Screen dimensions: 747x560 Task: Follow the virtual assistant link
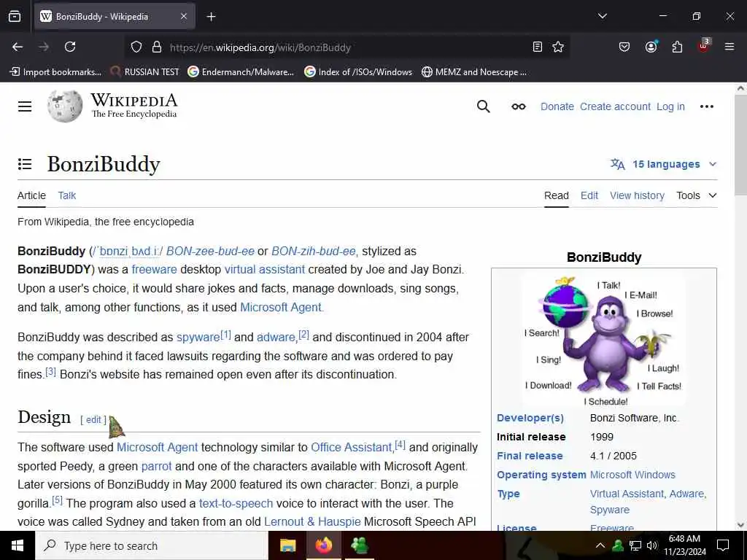[x=264, y=270]
